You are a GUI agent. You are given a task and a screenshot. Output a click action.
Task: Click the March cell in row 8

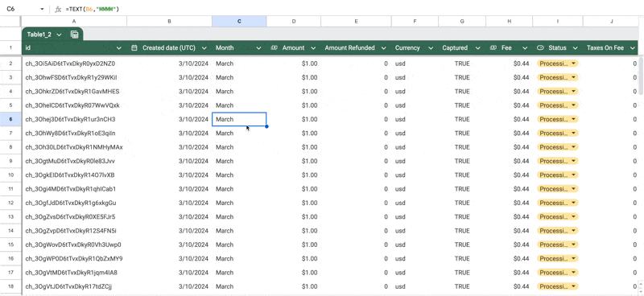[x=239, y=147]
